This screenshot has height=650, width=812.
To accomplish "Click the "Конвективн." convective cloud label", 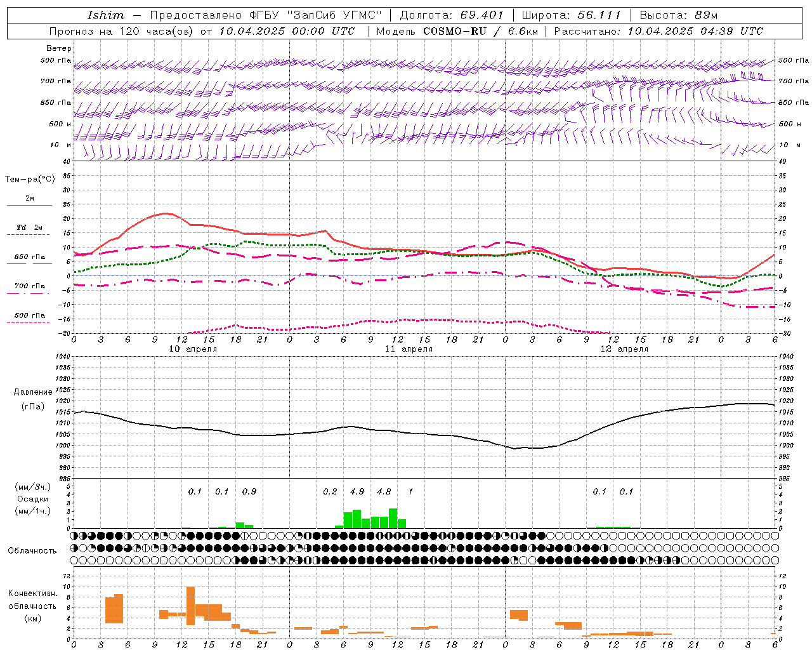I will [32, 594].
